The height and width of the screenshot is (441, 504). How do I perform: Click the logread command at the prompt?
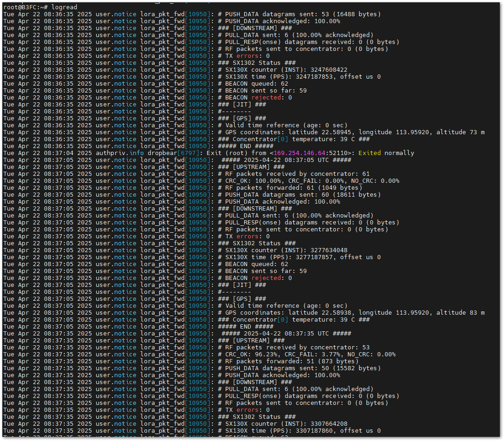[64, 7]
